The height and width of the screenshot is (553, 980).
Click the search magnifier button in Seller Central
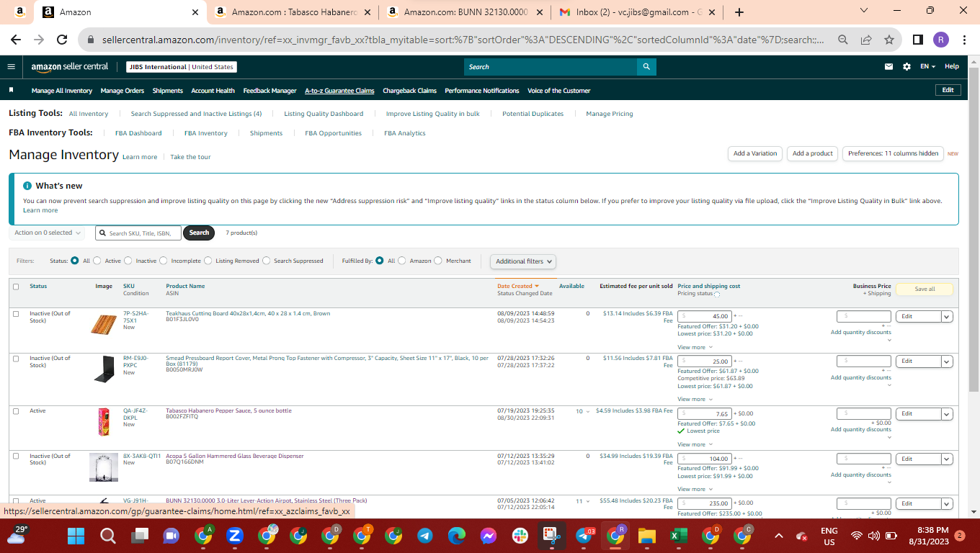[646, 67]
